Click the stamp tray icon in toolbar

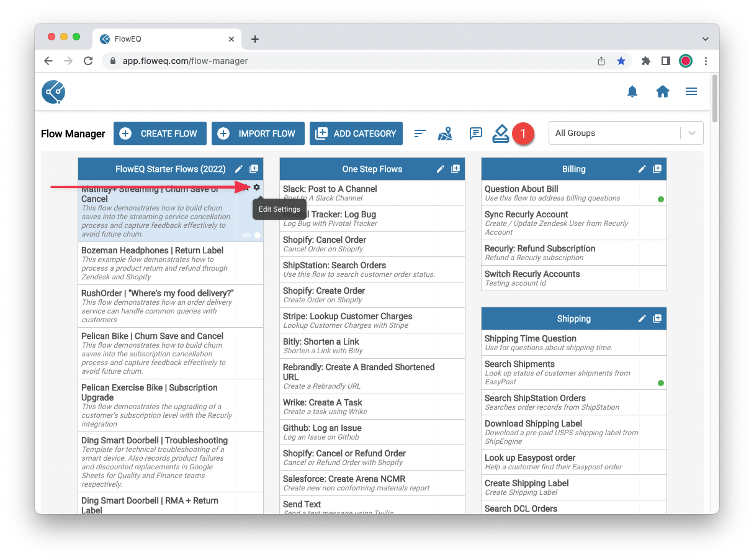(x=501, y=133)
